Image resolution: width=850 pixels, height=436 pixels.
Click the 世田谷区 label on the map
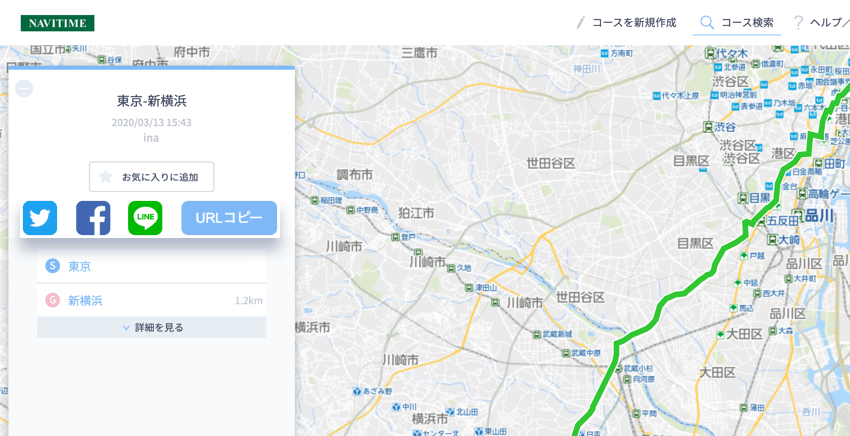pyautogui.click(x=551, y=163)
